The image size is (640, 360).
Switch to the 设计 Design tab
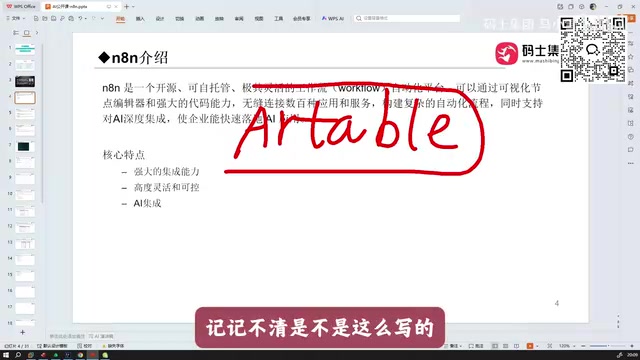[x=160, y=19]
